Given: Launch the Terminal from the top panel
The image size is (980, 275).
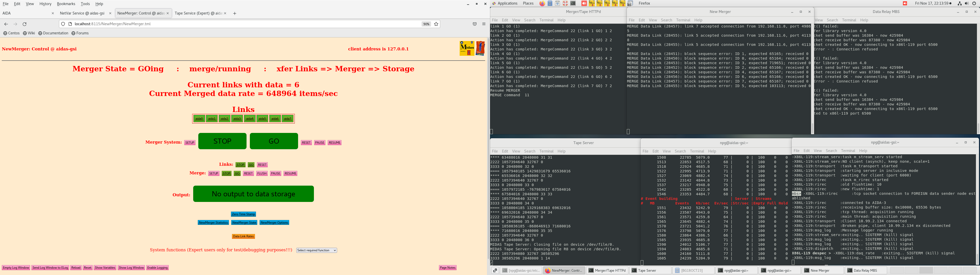Looking at the screenshot, I should (573, 3).
